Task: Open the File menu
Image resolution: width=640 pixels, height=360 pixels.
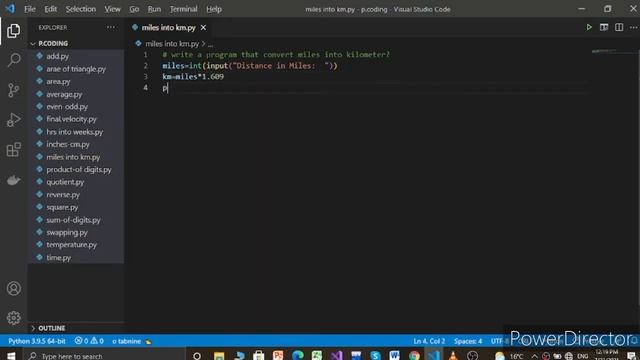Action: 30,9
